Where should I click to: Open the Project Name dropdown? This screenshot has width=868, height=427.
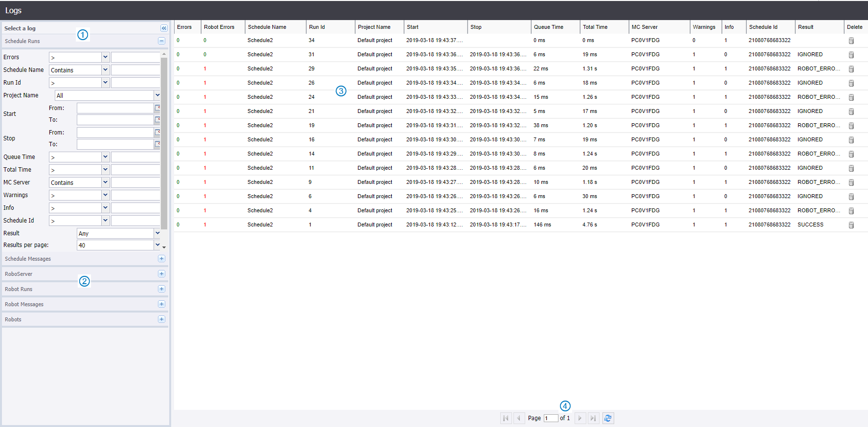(157, 95)
